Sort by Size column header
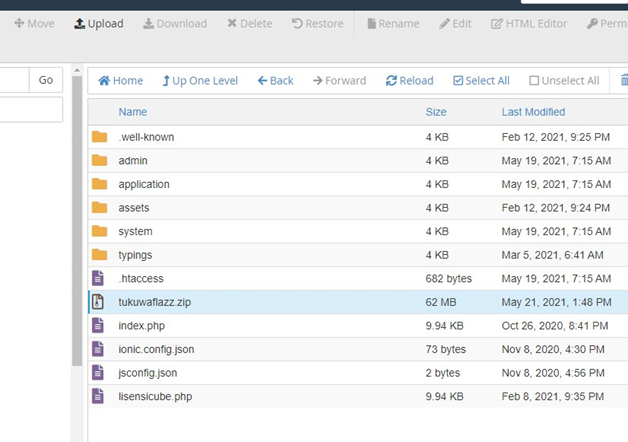 (x=436, y=112)
